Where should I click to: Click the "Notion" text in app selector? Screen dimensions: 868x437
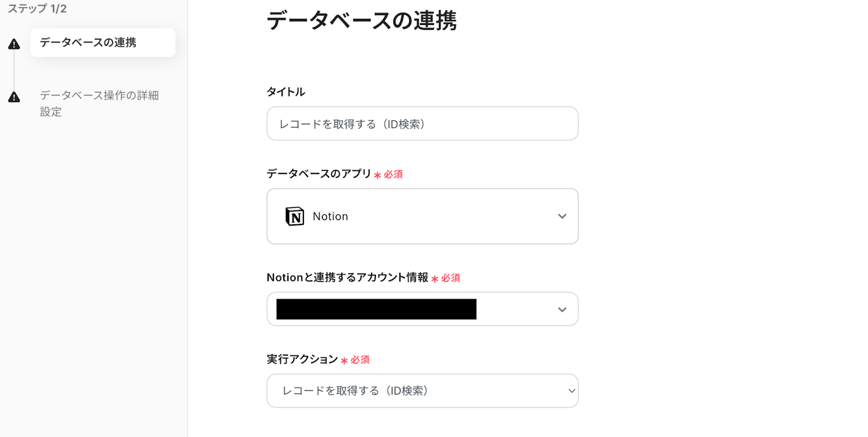click(x=330, y=216)
